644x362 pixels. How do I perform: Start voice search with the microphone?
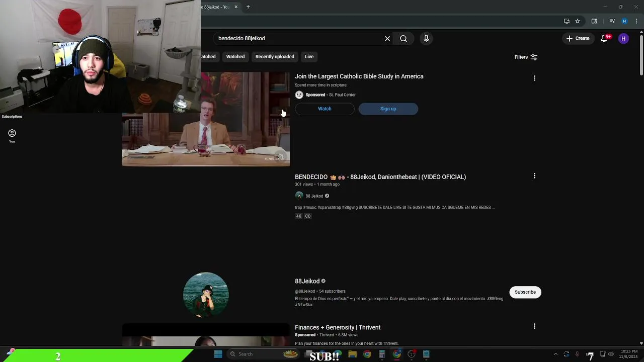426,38
